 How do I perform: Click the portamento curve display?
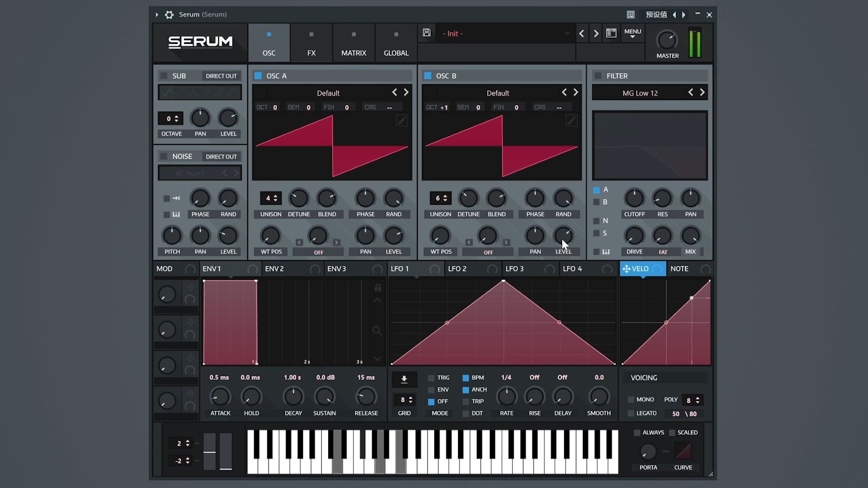click(683, 451)
